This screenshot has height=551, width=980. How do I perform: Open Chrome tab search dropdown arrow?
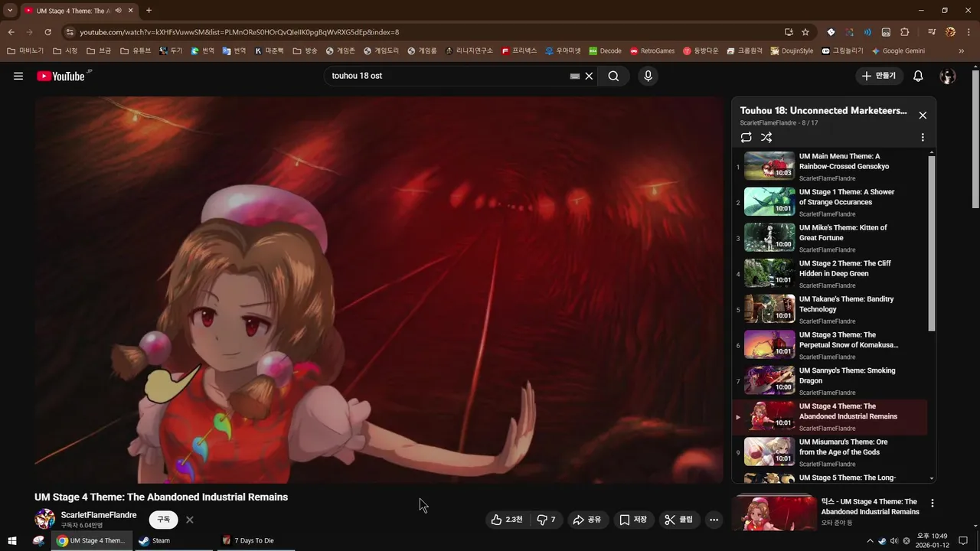click(x=10, y=11)
